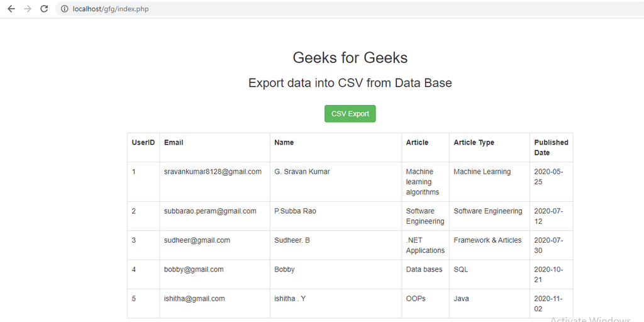Click the ishitha@gmail.com email cell
The width and height of the screenshot is (644, 322).
click(194, 299)
